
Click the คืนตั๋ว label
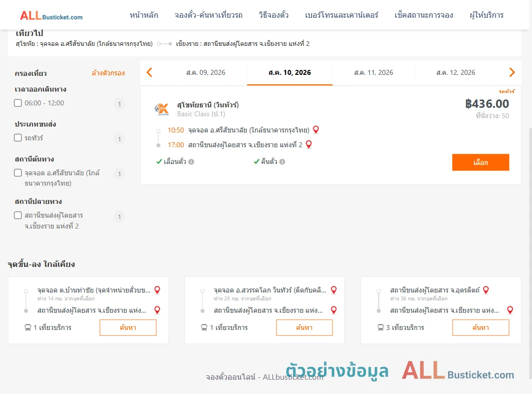click(x=269, y=162)
